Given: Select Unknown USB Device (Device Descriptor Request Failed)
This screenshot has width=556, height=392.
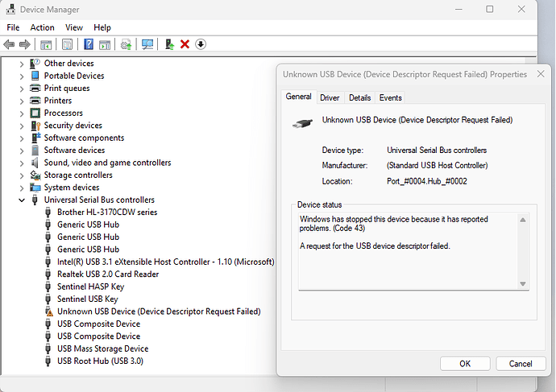Looking at the screenshot, I should click(x=159, y=312).
